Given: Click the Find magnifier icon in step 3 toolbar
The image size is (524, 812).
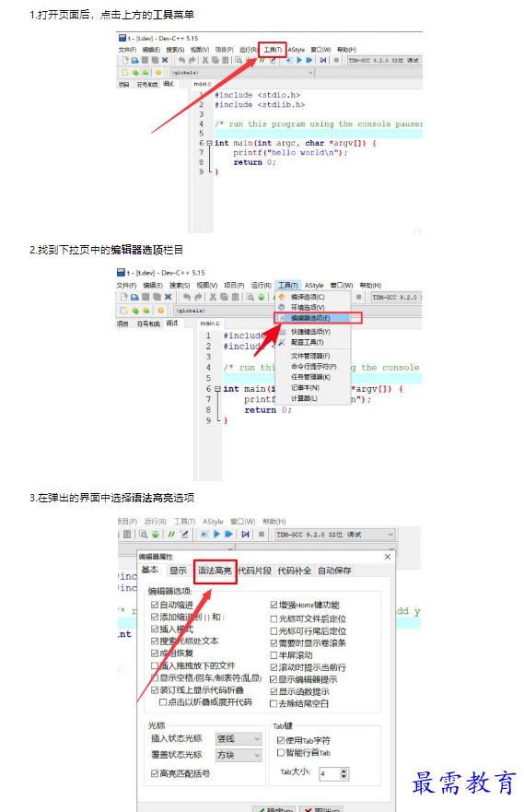Looking at the screenshot, I should pos(144,534).
